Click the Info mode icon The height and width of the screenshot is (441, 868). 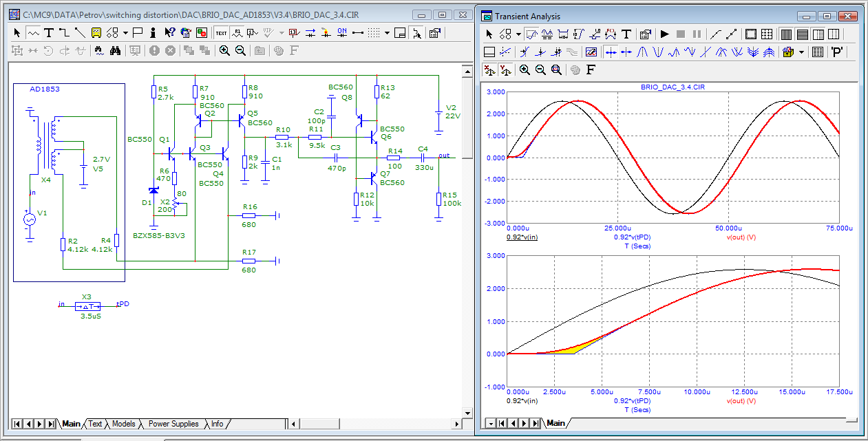coord(153,32)
